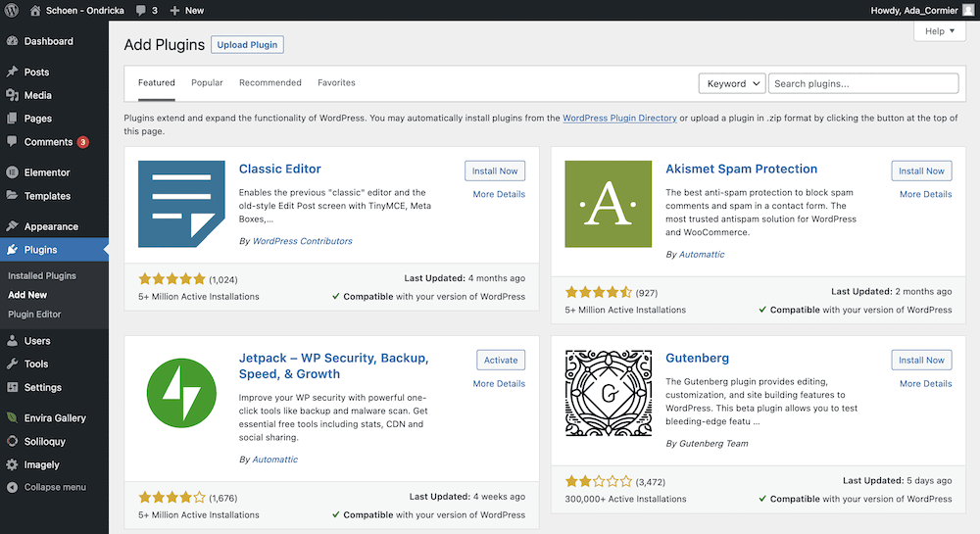Click the plus New icon in admin bar
980x534 pixels.
(x=174, y=11)
